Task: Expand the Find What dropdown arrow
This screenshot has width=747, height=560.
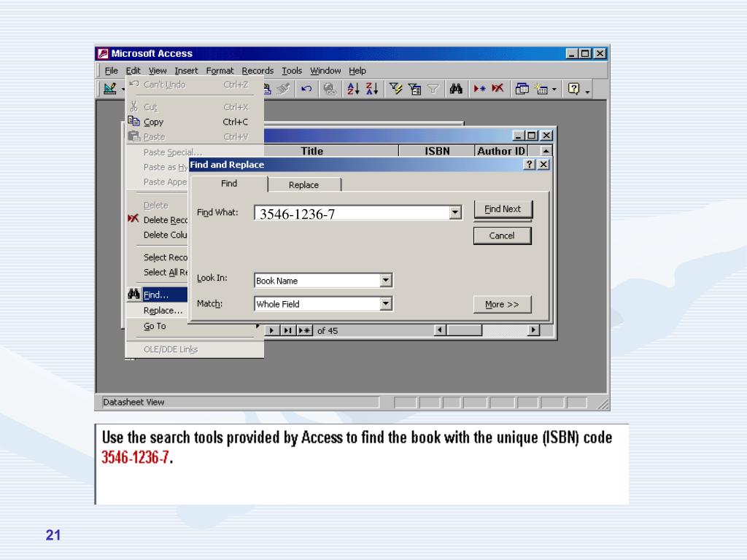Action: 455,212
